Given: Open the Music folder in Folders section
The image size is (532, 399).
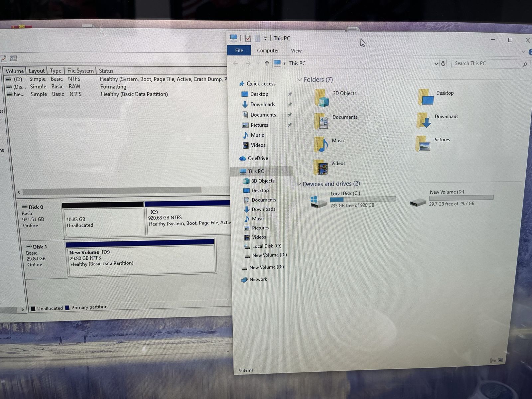Looking at the screenshot, I should click(321, 144).
